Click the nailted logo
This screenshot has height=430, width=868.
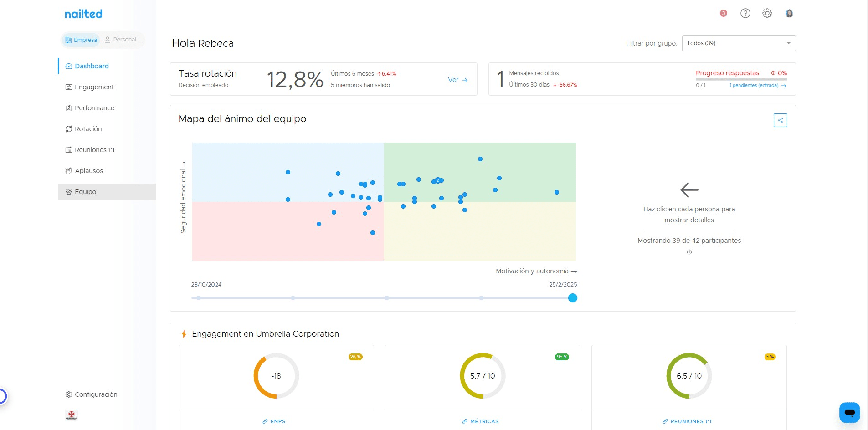point(83,14)
